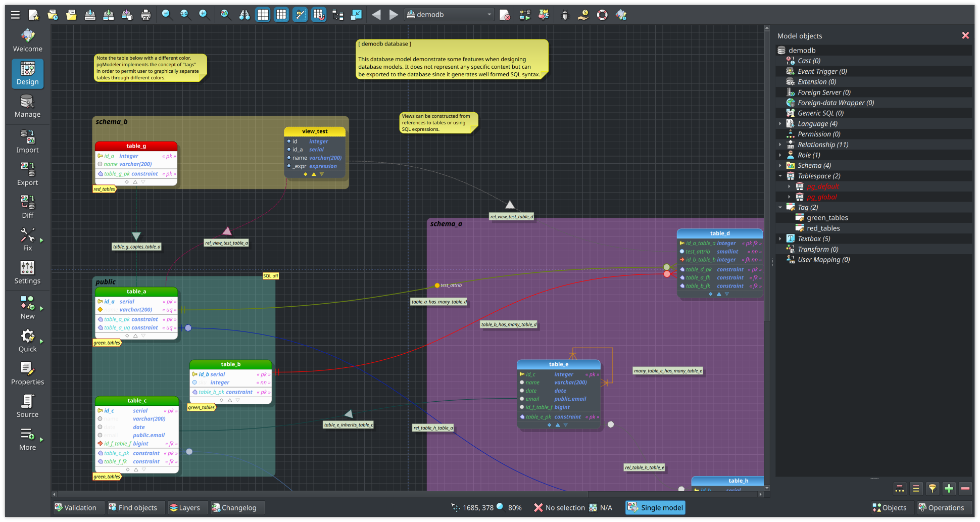The width and height of the screenshot is (980, 522).
Task: Toggle show page delimiters button
Action: point(300,15)
